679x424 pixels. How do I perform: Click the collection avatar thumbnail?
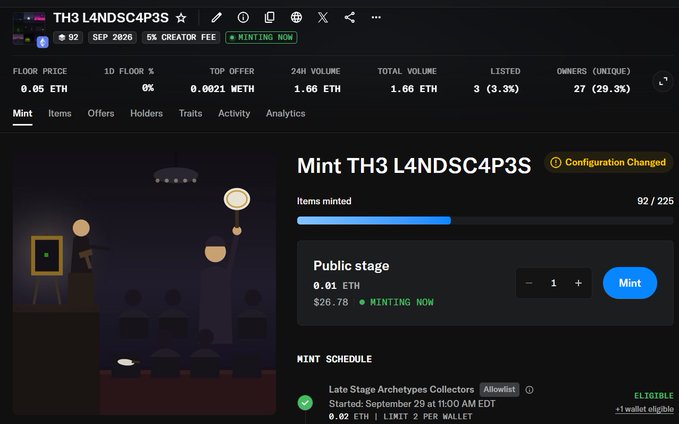[29, 28]
